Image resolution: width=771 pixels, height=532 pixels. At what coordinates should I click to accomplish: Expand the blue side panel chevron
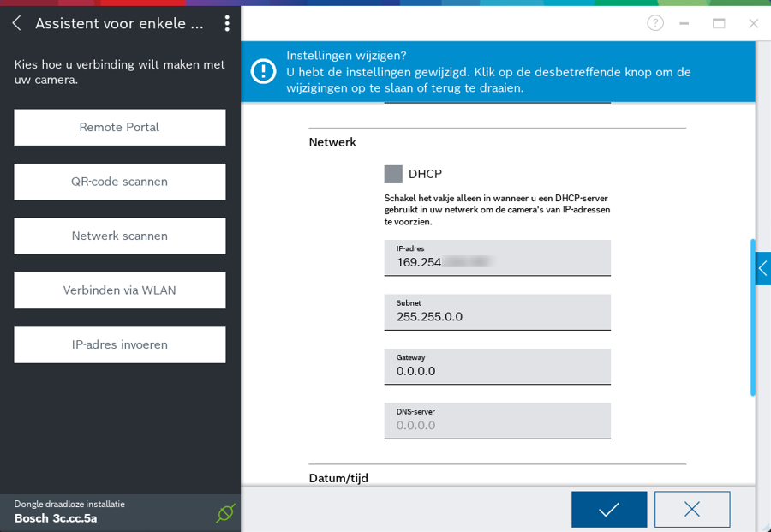click(x=763, y=268)
